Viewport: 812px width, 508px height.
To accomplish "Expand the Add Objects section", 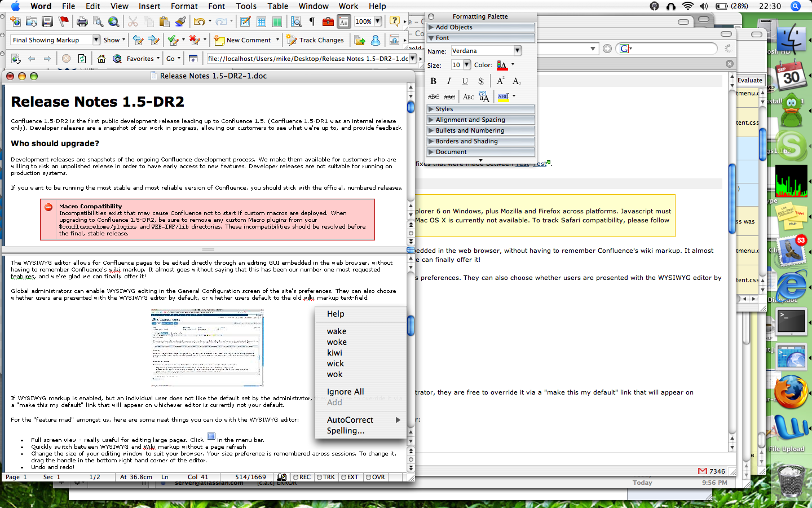I will coord(480,27).
